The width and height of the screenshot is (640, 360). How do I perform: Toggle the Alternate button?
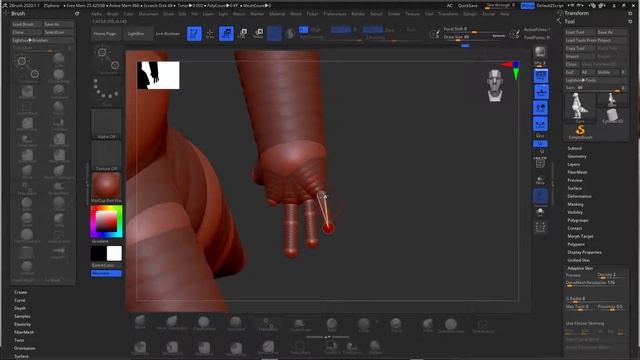(x=106, y=273)
